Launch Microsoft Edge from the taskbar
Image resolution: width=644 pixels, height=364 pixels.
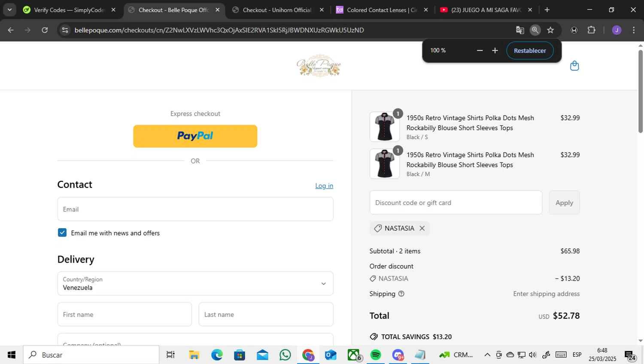coord(217,355)
